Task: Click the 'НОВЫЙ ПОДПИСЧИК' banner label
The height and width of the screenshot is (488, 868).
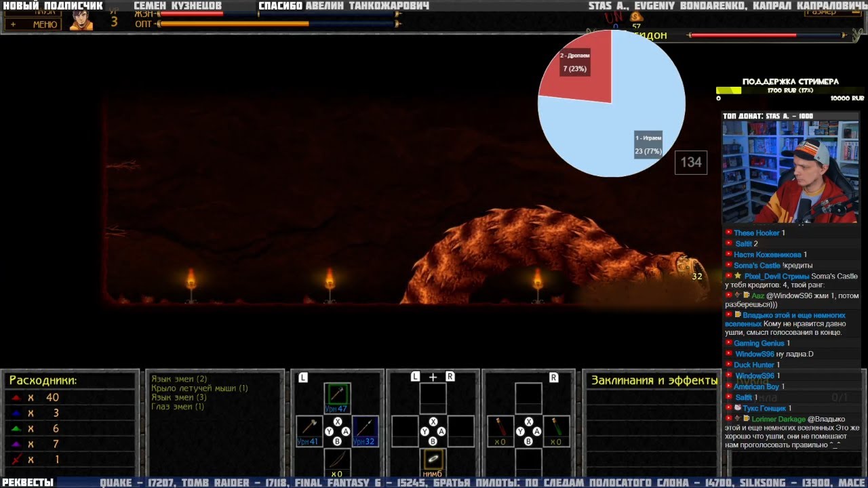Action: pos(52,5)
